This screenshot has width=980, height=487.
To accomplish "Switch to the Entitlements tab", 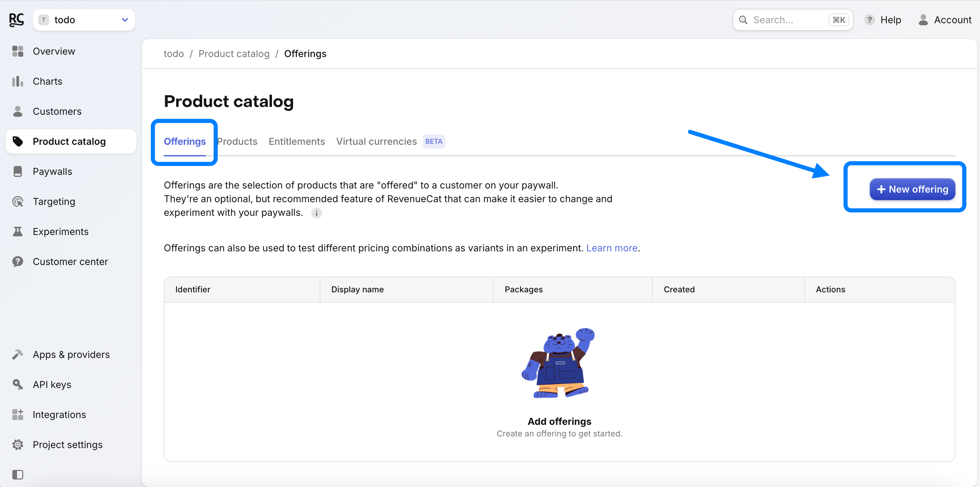I will tap(297, 141).
